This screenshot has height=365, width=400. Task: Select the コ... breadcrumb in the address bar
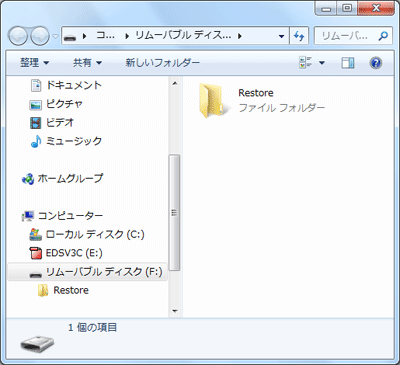(x=105, y=35)
